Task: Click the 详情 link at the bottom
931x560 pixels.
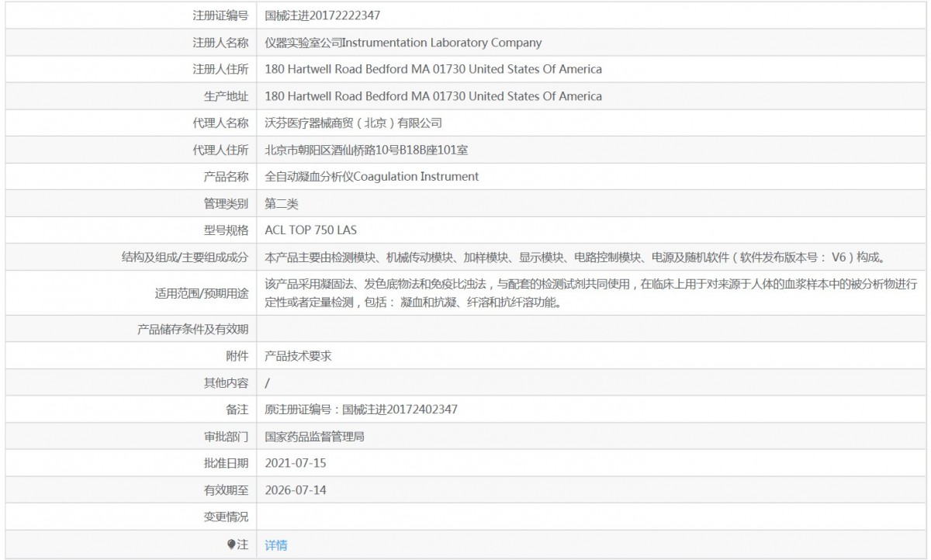Action: pos(276,545)
